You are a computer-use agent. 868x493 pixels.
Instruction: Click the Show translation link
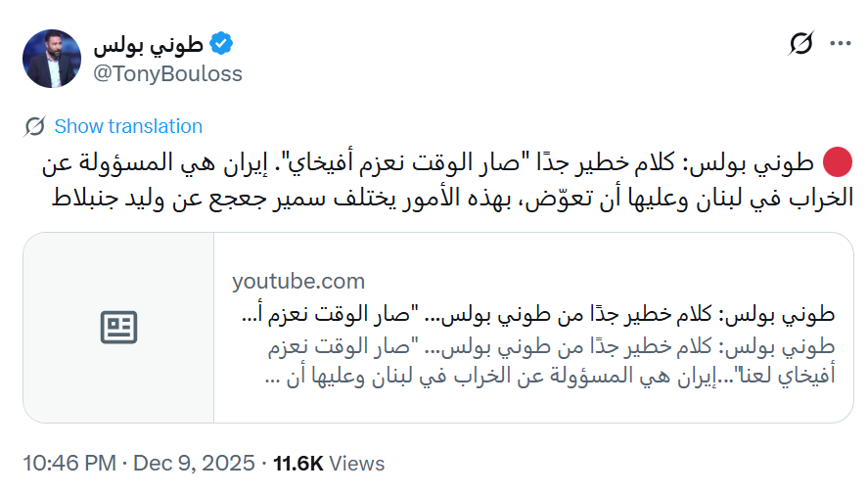128,126
